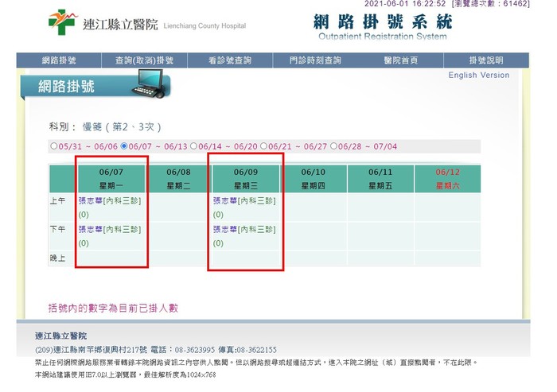This screenshot has width=557, height=392.
Task: Book 張志華 on Monday 06/07 afternoon
Action: (x=109, y=229)
